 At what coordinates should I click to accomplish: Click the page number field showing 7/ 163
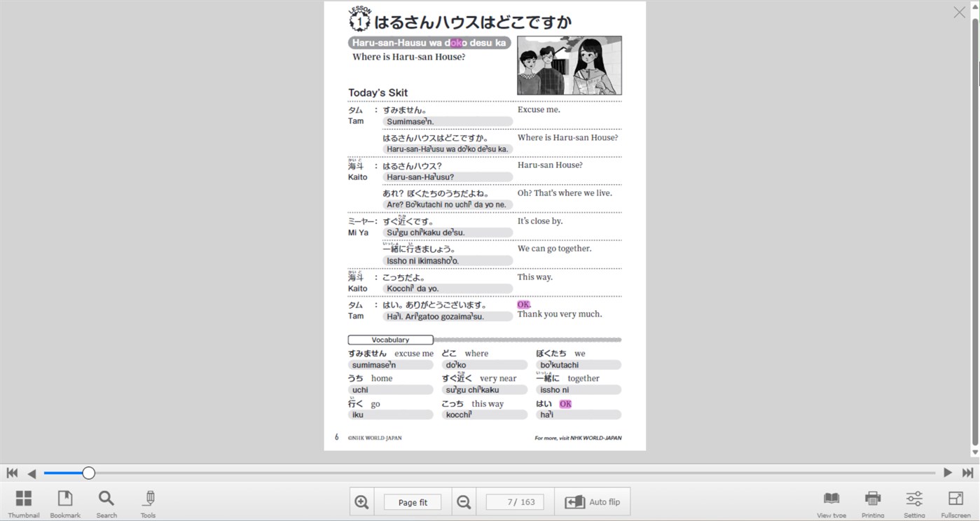[515, 502]
